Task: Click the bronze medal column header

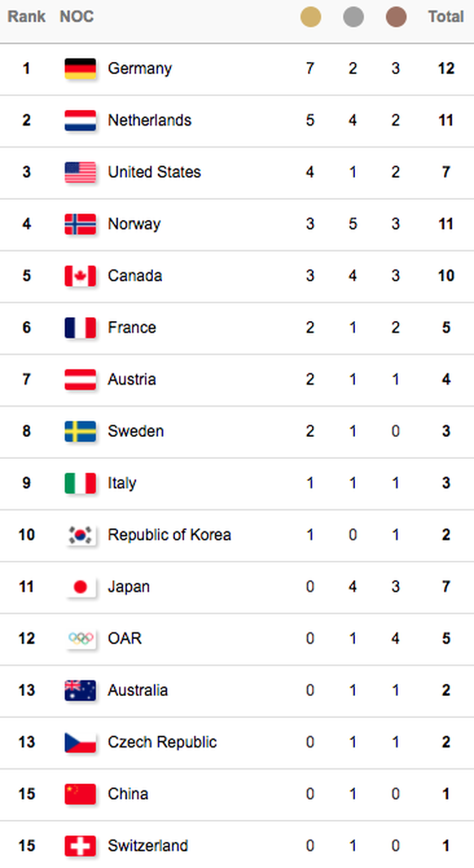Action: [396, 16]
